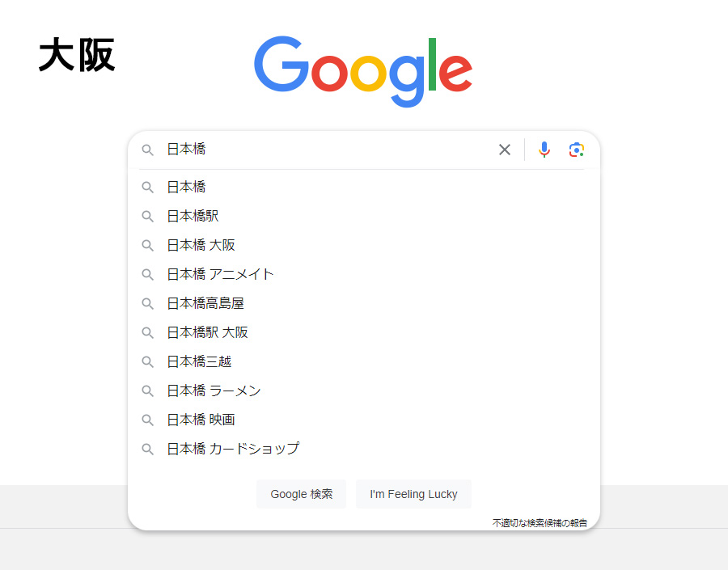Image resolution: width=728 pixels, height=570 pixels.
Task: Open the 不適切な検索候補の報告 link
Action: pos(540,523)
